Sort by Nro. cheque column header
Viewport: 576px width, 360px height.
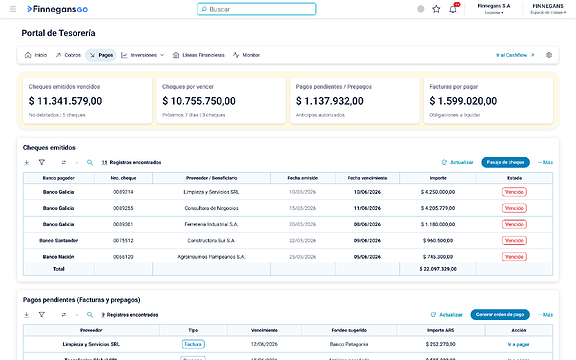point(123,178)
